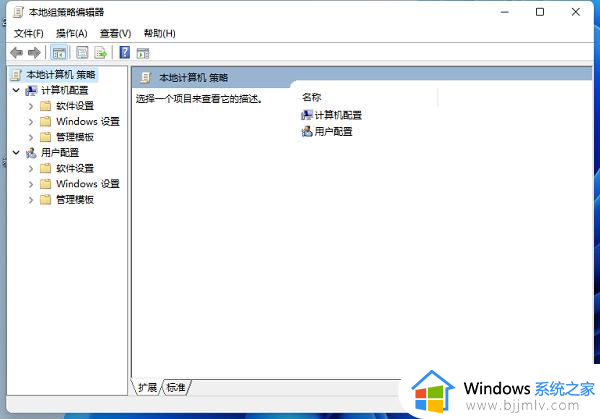The height and width of the screenshot is (419, 600).
Task: Click the 本地计算机 策略 header icon
Action: pyautogui.click(x=146, y=77)
